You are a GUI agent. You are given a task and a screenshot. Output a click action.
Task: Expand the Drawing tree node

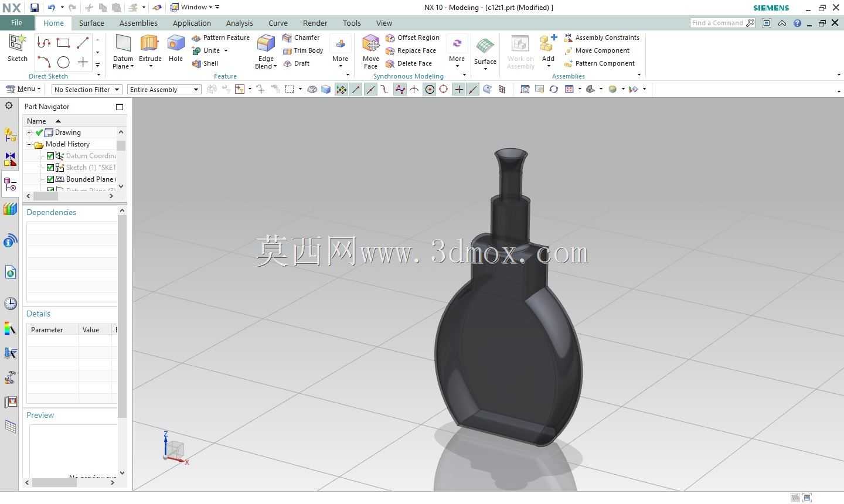click(x=29, y=132)
